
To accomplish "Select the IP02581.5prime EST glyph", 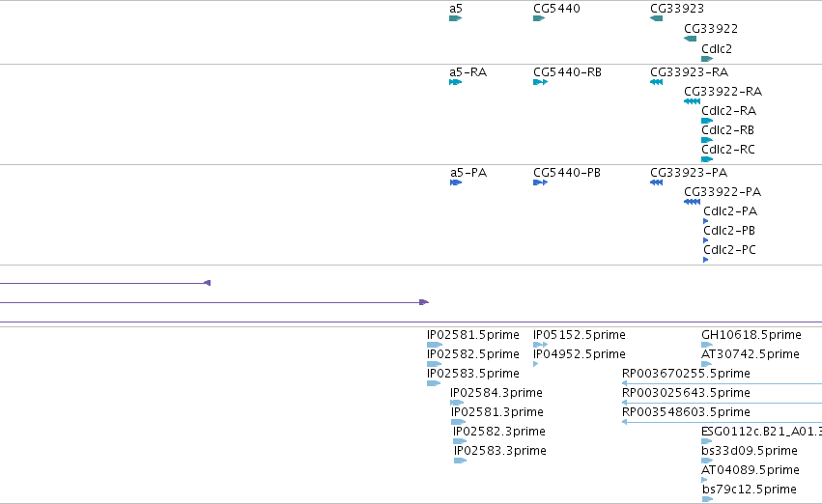I will coord(435,345).
